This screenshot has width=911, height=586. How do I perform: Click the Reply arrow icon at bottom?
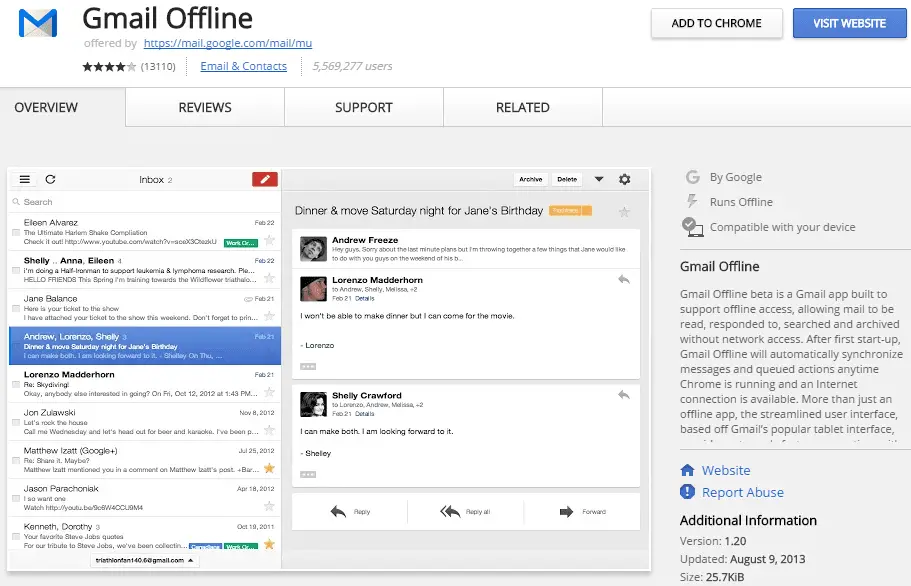[338, 512]
